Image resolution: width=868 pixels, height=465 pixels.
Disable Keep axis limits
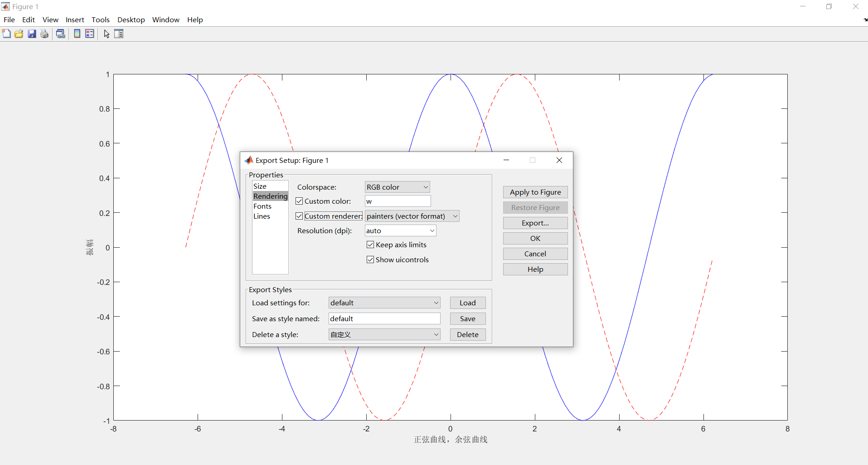[370, 245]
